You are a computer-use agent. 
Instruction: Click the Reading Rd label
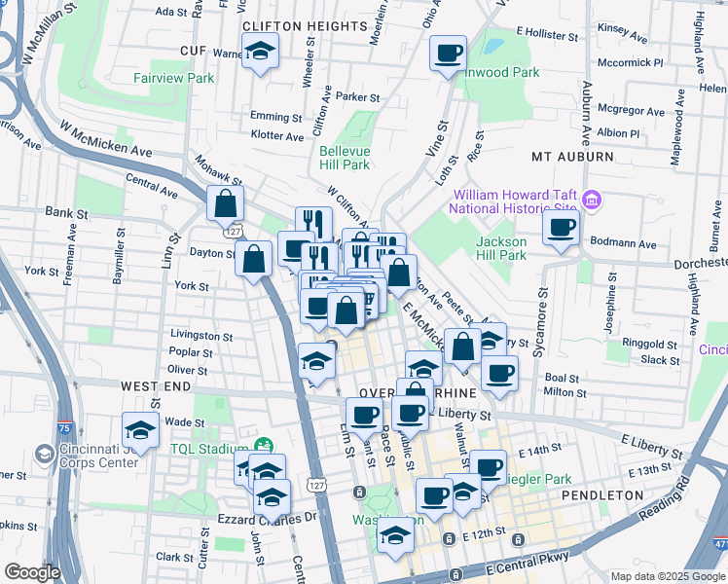coord(664,498)
